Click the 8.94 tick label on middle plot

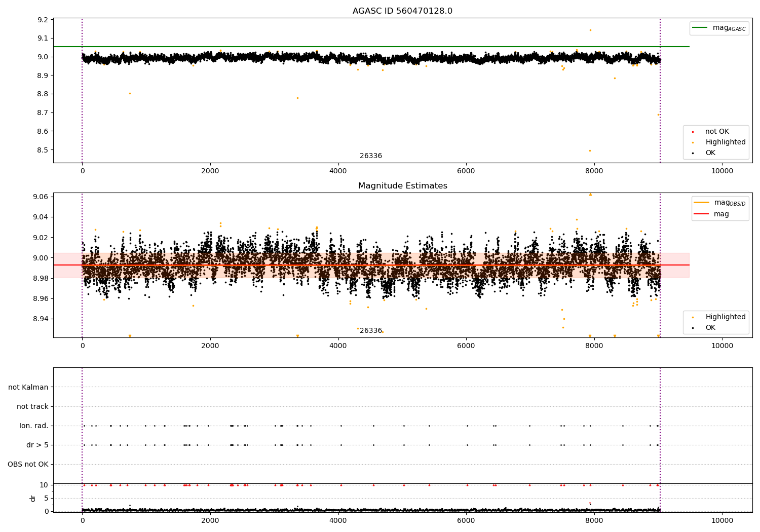41,319
